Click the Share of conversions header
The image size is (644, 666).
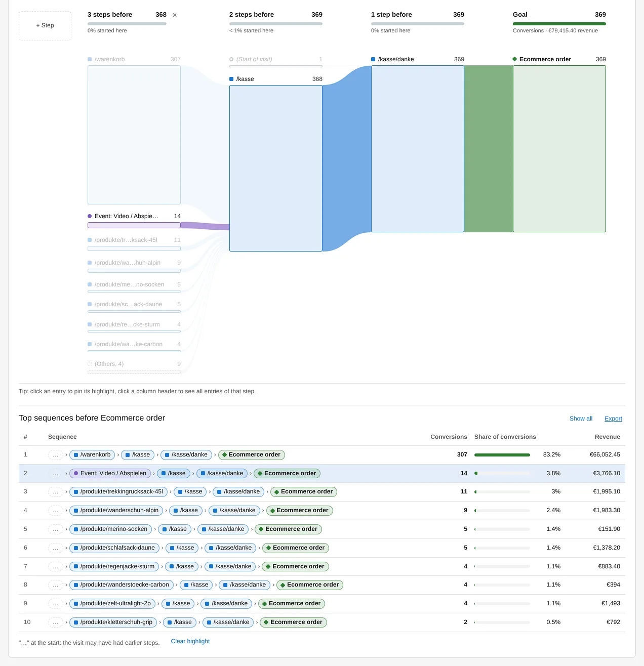pos(505,437)
